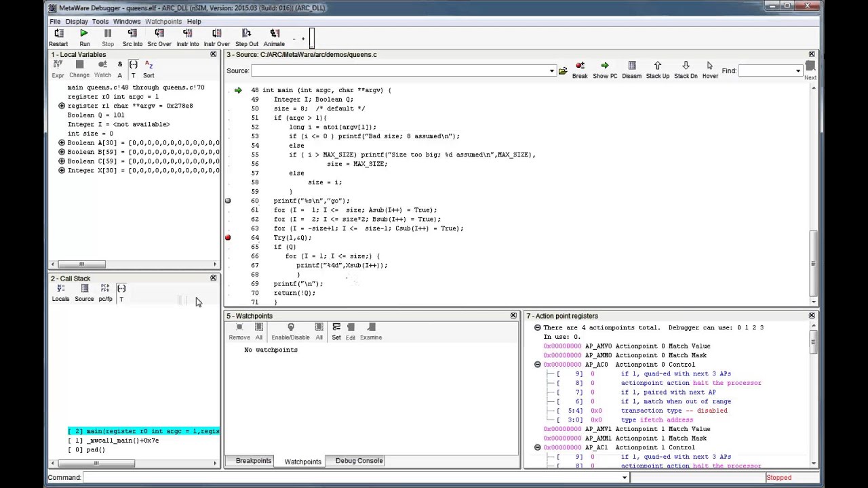This screenshot has height=488, width=868.
Task: Select call stack frame [0] pad()
Action: click(86, 450)
